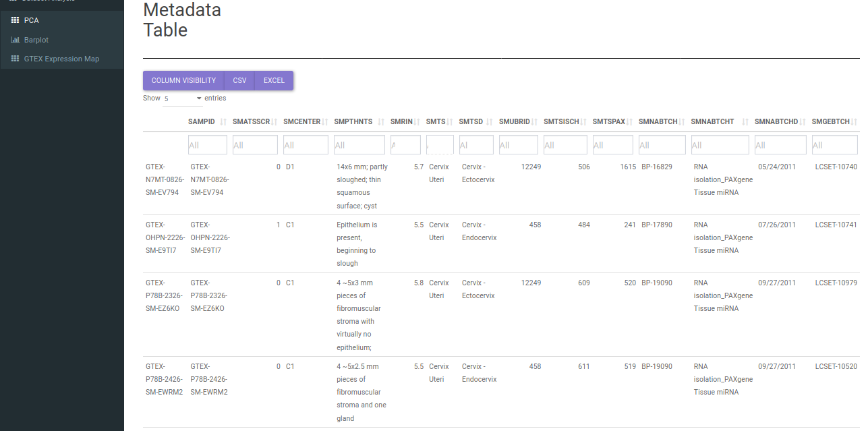Screen dimensions: 868x431
Task: Click batch cell BP-16829
Action: click(657, 167)
